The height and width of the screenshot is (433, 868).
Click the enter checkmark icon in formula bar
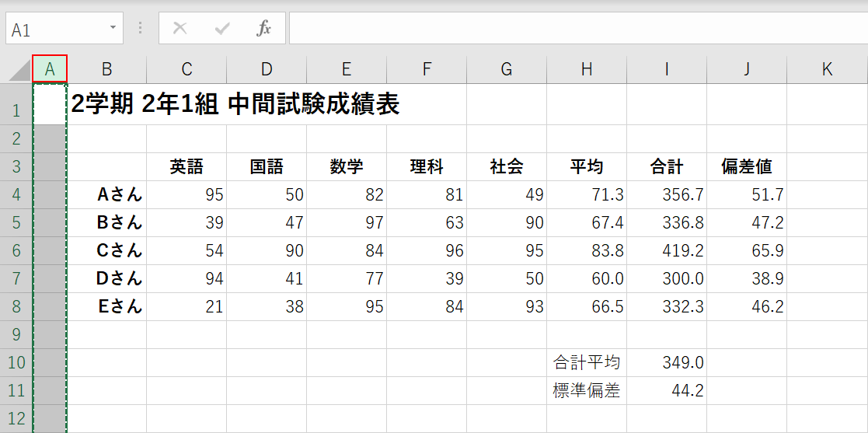(x=222, y=28)
